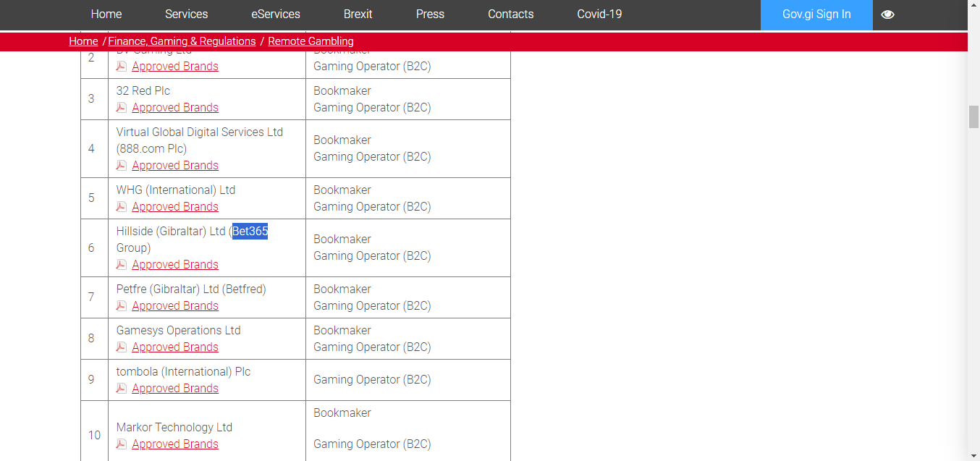980x461 pixels.
Task: Click PDF icon beside 32 Red Plc brands
Action: (x=122, y=107)
